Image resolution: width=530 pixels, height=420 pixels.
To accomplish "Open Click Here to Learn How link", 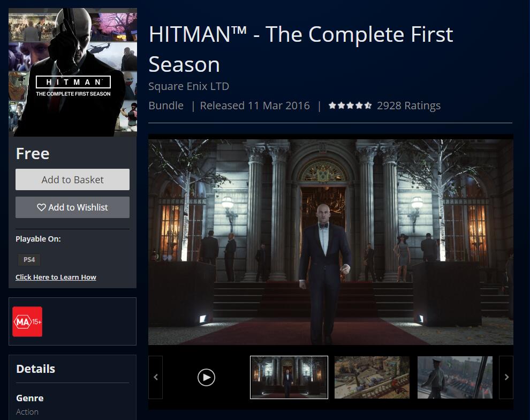I will pyautogui.click(x=56, y=277).
